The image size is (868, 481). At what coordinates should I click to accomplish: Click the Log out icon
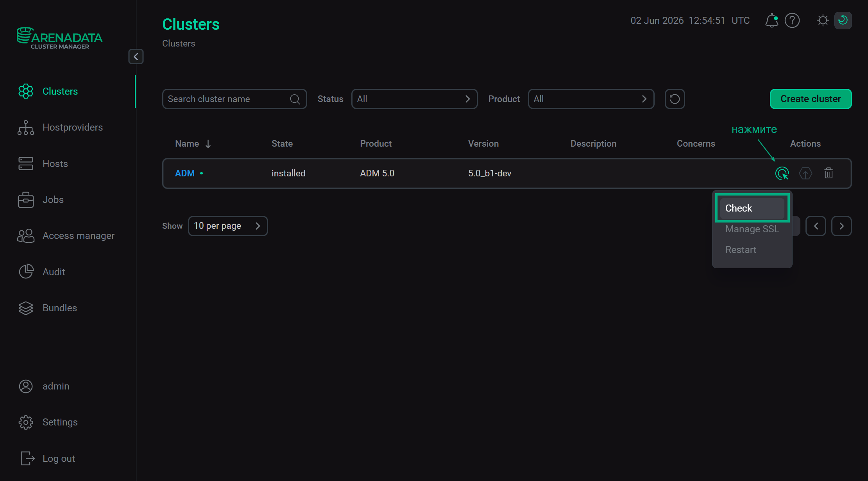27,458
